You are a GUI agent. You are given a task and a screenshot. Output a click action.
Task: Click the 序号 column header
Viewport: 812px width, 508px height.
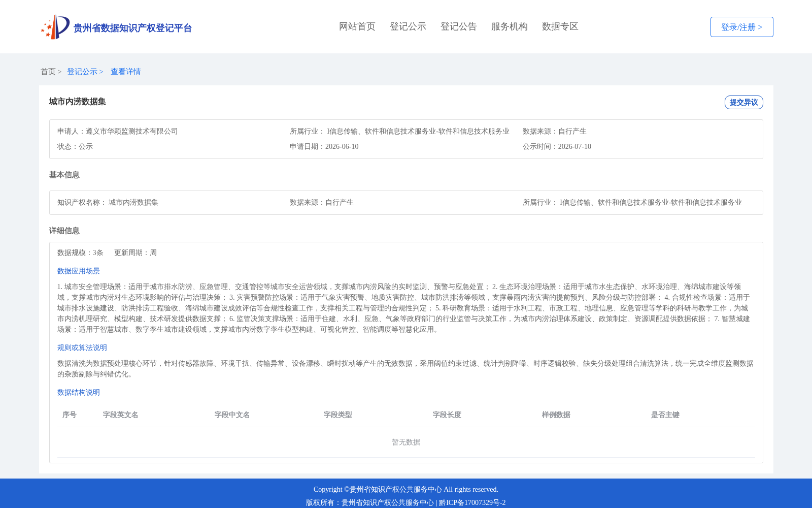[70, 415]
